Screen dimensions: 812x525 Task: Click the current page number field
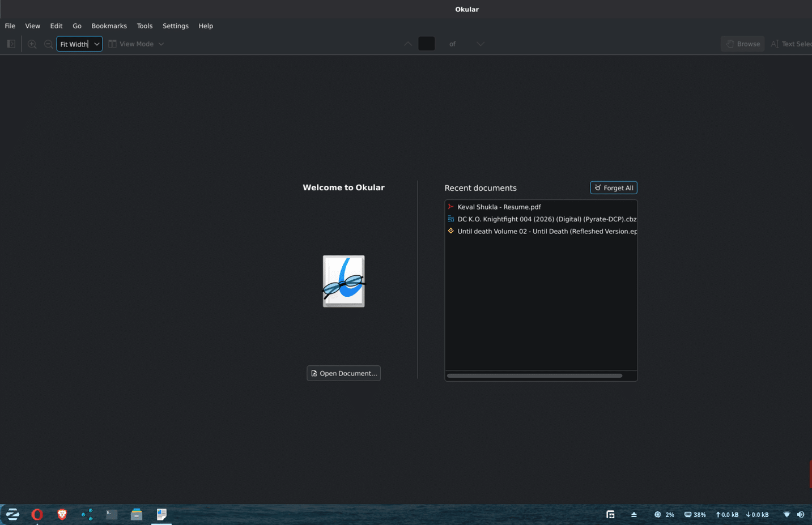(427, 44)
